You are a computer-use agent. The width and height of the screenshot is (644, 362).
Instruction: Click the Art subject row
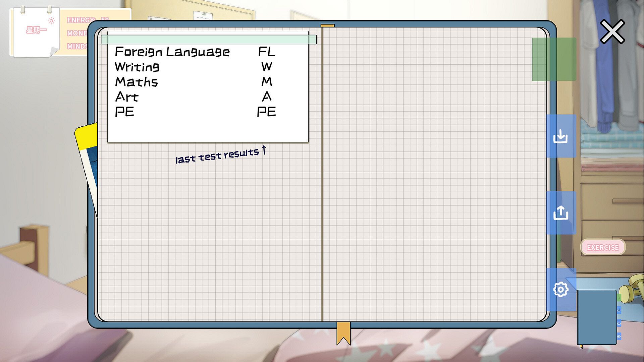point(127,97)
